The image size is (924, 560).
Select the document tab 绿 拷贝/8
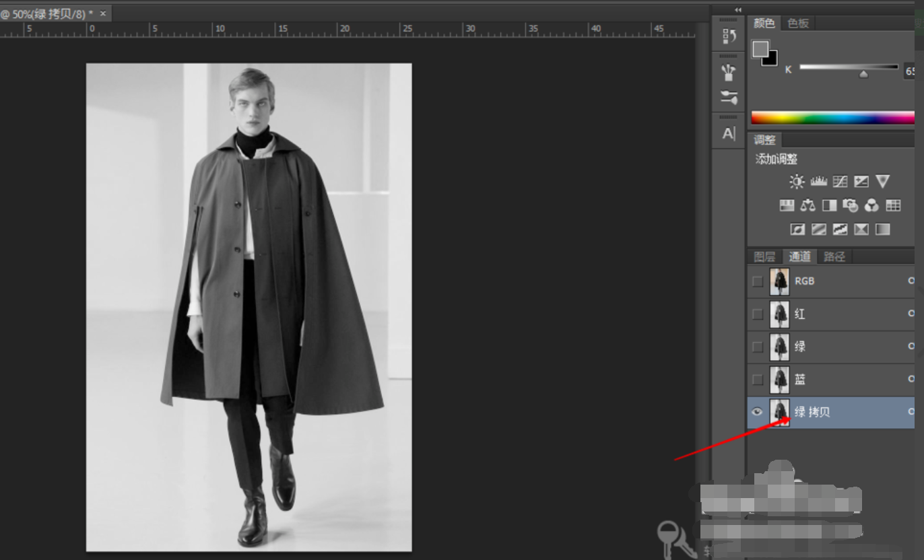47,13
